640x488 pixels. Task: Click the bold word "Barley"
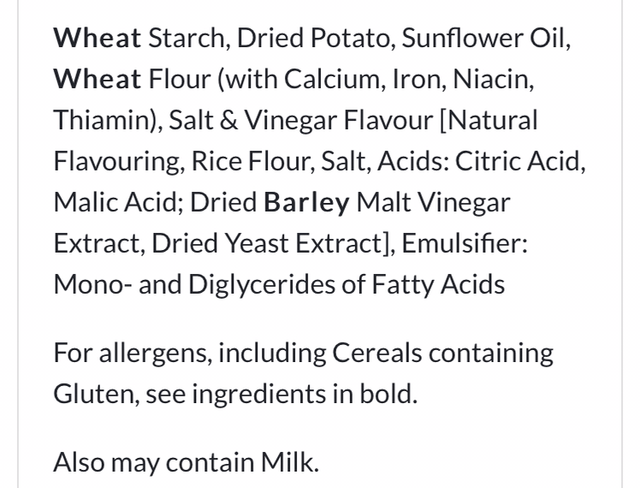(x=306, y=203)
